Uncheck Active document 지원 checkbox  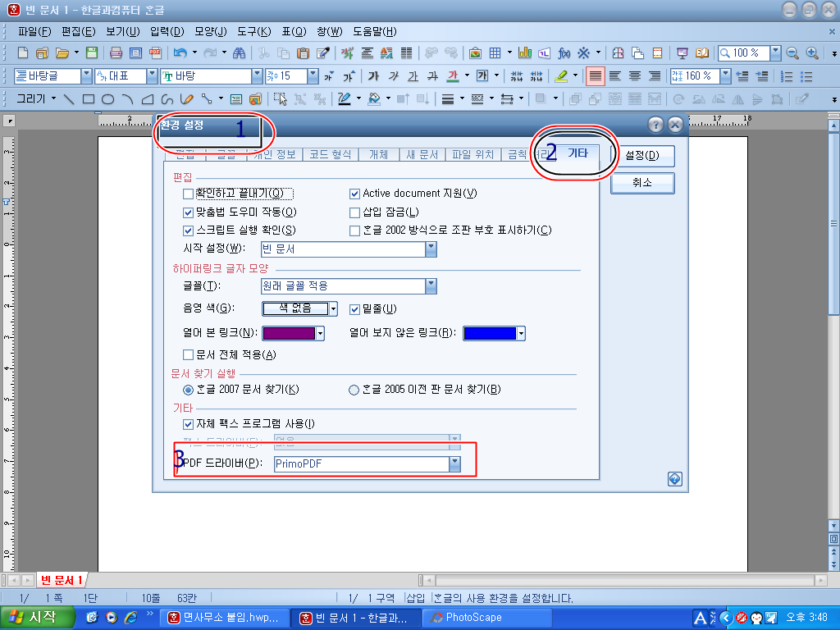355,194
